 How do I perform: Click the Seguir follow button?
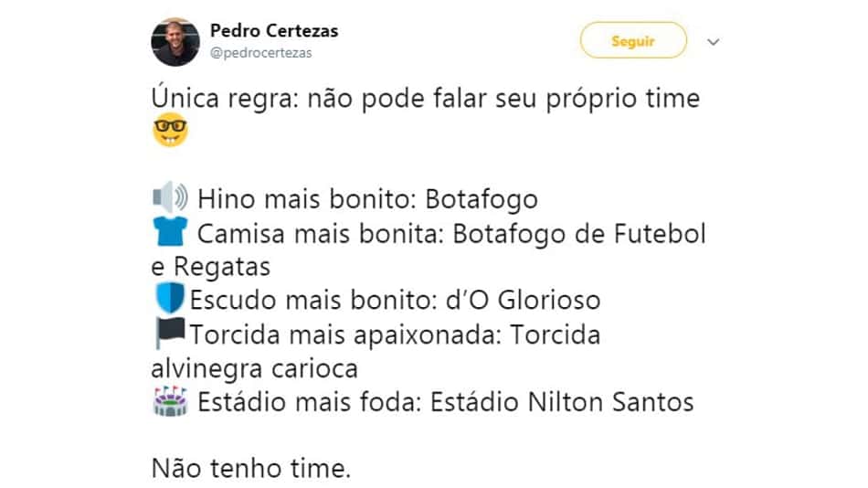(x=633, y=40)
